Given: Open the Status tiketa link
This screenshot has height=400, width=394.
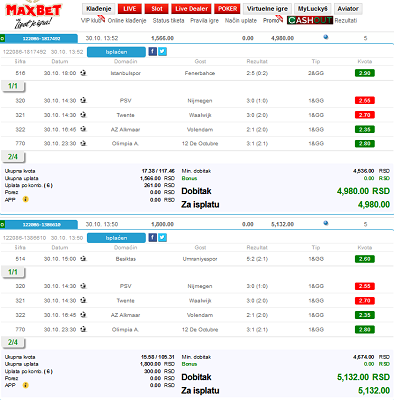Looking at the screenshot, I should [x=168, y=21].
